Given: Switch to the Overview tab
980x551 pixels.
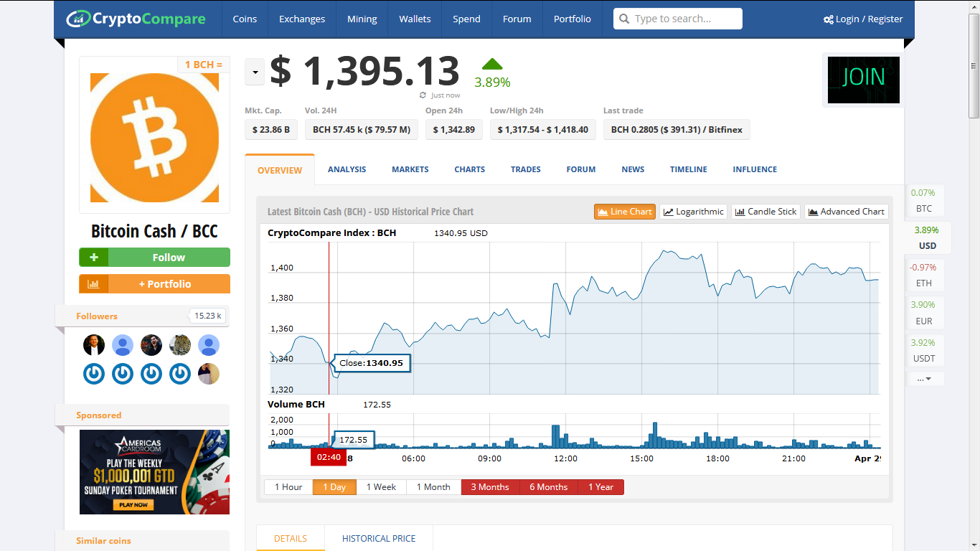Looking at the screenshot, I should point(280,170).
